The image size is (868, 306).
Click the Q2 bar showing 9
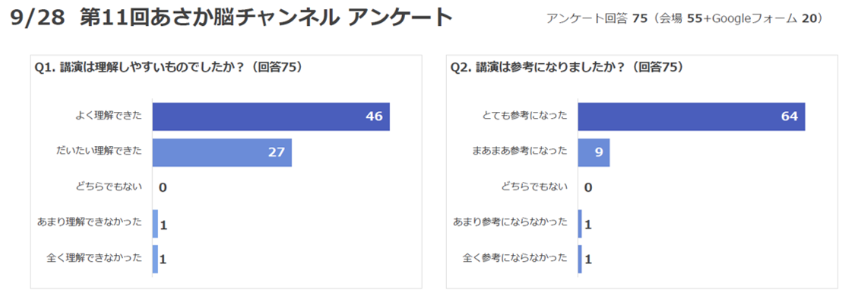coord(593,152)
